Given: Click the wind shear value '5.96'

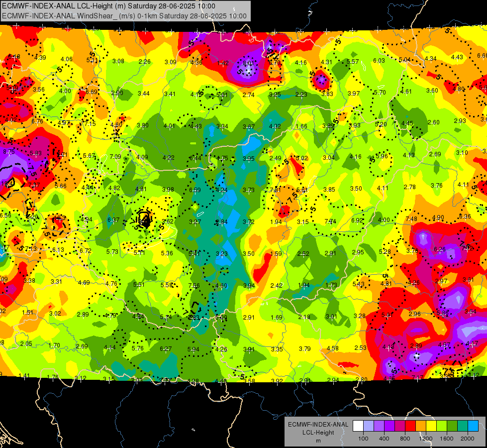Looking at the screenshot, I should pyautogui.click(x=382, y=156).
